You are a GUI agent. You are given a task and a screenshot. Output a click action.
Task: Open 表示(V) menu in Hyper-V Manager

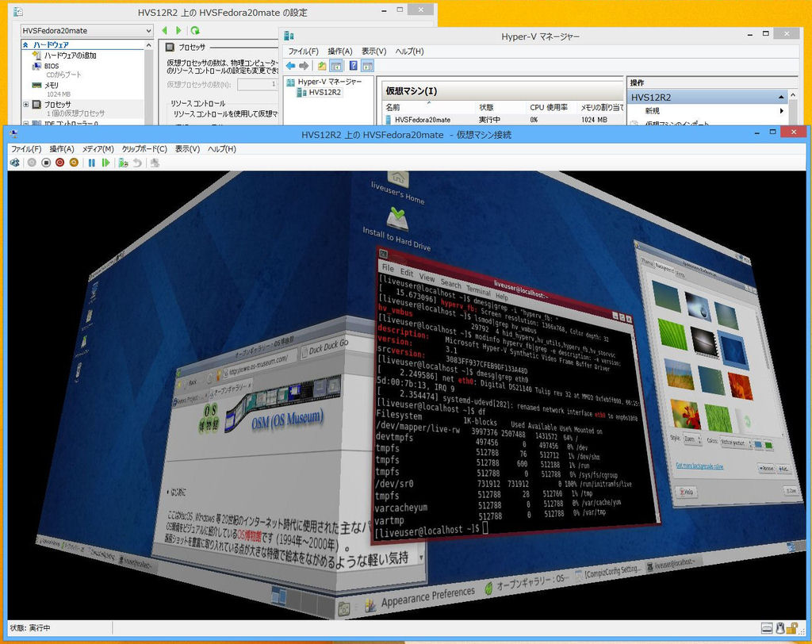[x=374, y=52]
